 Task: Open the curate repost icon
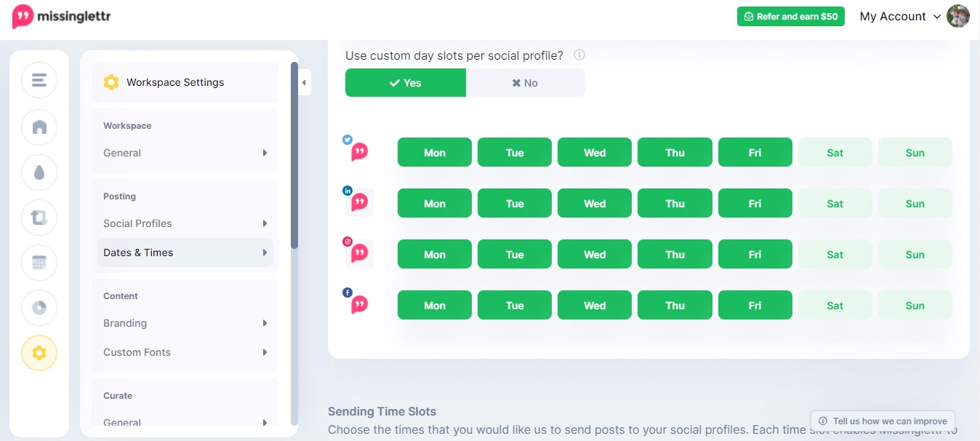pos(39,218)
